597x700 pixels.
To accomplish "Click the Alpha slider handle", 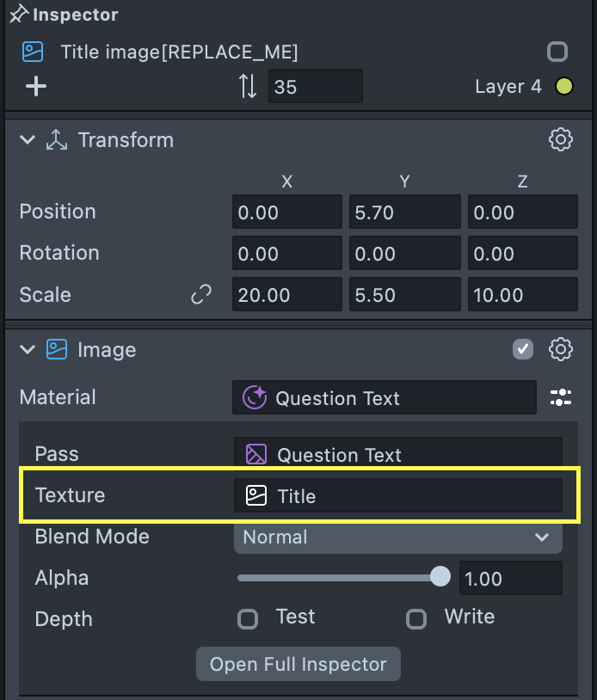I will pos(440,576).
